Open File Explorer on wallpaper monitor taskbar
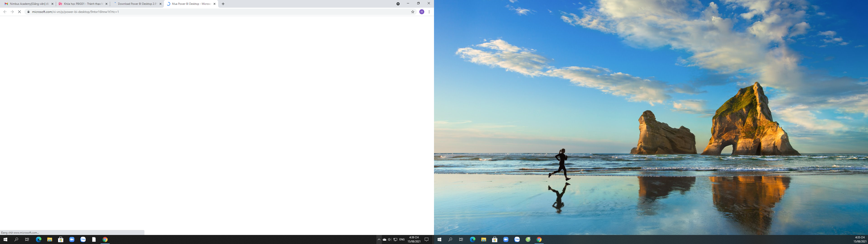Screen dimensions: 868x244 (484, 240)
